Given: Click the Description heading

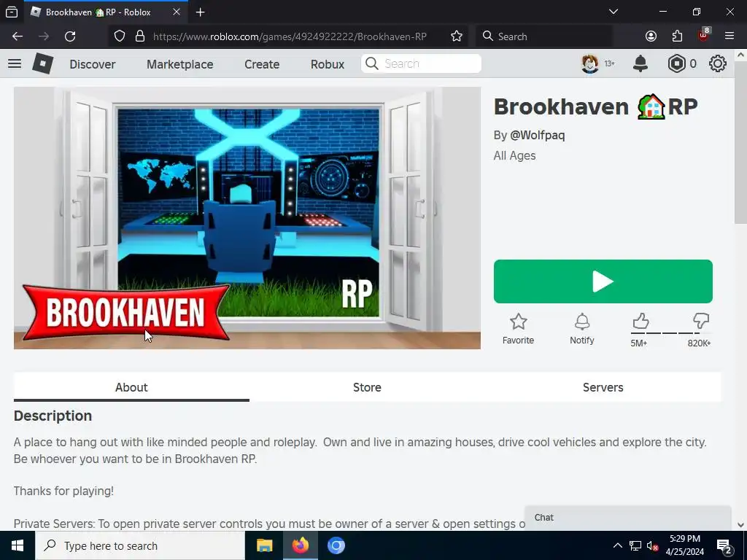Looking at the screenshot, I should (53, 416).
